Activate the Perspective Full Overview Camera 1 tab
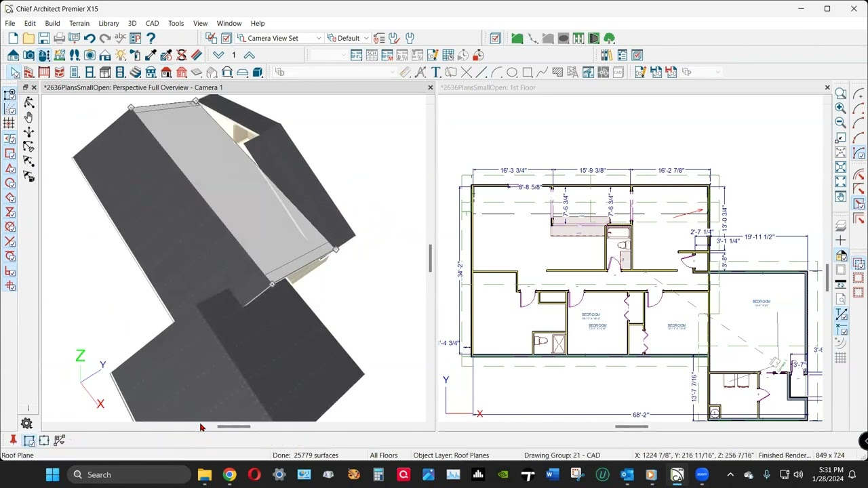 coord(133,87)
